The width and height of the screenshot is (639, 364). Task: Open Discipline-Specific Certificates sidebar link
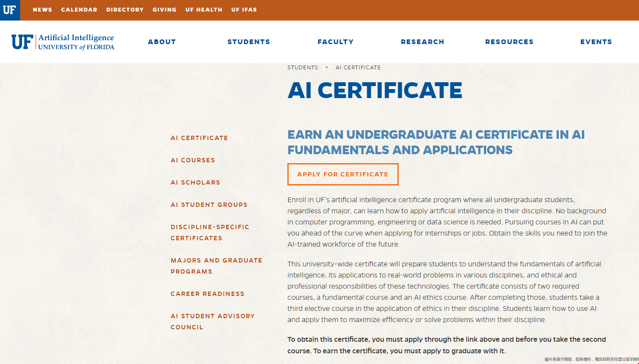tap(210, 233)
